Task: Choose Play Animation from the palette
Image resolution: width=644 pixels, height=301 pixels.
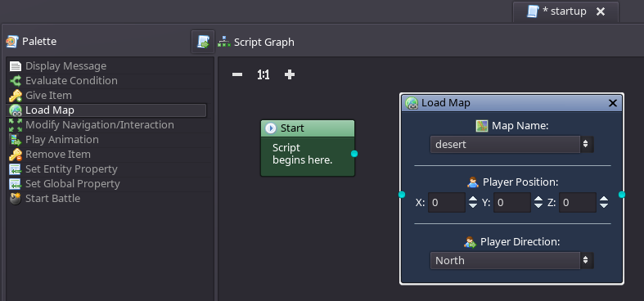Action: point(108,140)
